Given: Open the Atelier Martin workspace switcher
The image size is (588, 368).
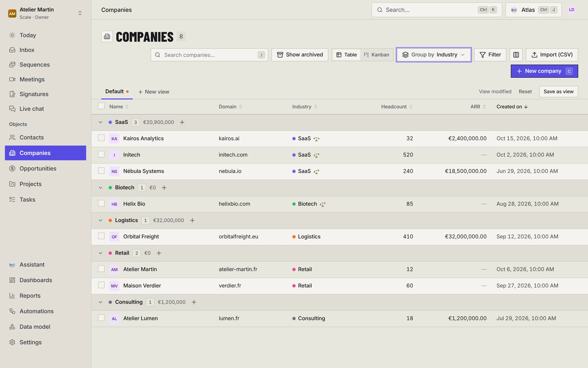Looking at the screenshot, I should 46,13.
